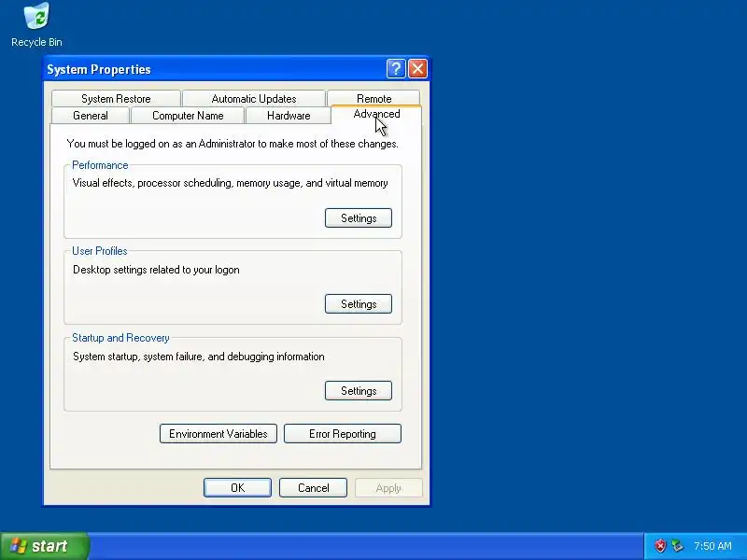Open Startup and Recovery Settings

click(x=359, y=390)
